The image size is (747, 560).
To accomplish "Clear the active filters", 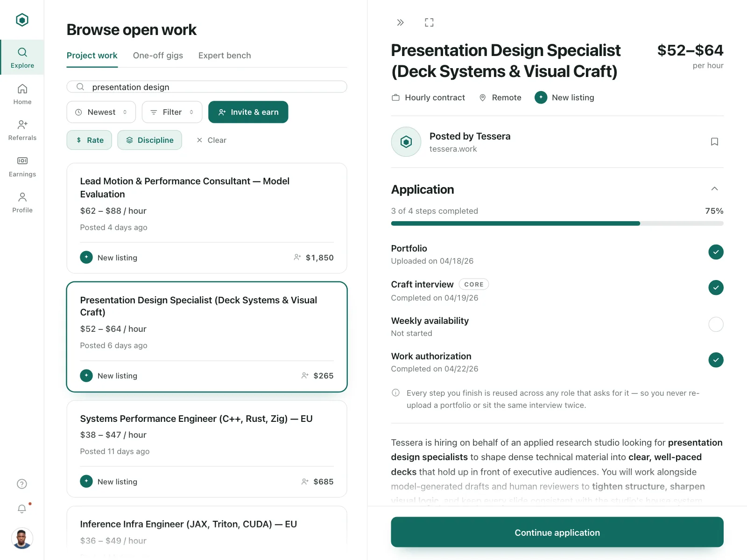I will click(x=211, y=140).
